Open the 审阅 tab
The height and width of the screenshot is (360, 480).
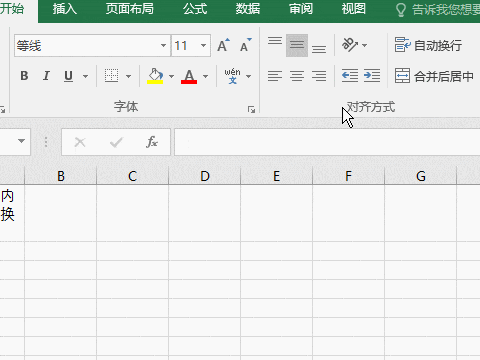(301, 9)
